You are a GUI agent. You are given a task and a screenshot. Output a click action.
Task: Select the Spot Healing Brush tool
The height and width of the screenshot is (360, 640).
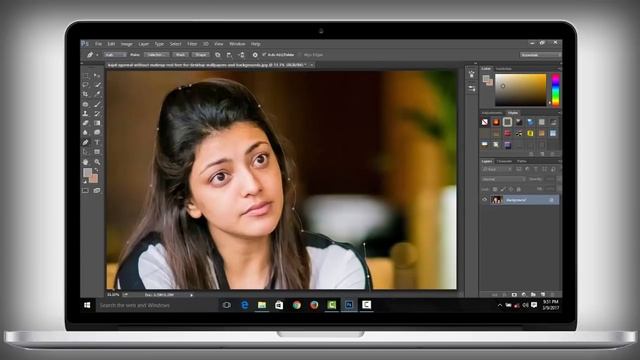coord(85,104)
